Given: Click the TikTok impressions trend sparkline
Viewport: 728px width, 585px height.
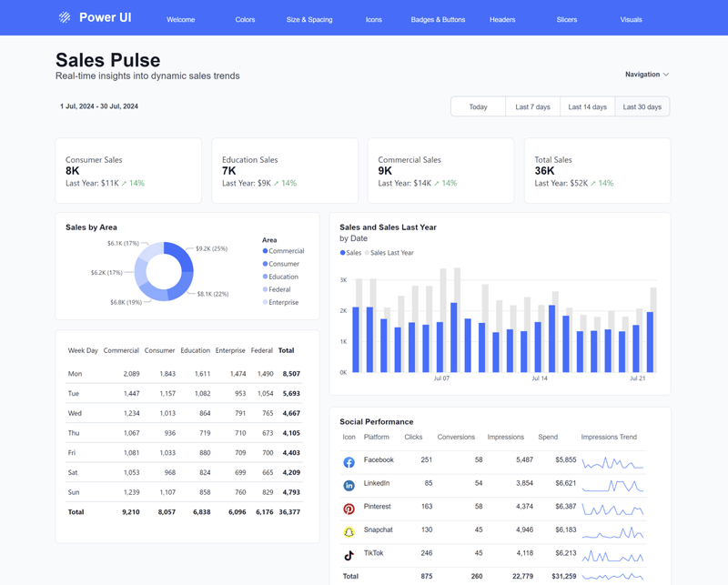Looking at the screenshot, I should click(x=612, y=552).
